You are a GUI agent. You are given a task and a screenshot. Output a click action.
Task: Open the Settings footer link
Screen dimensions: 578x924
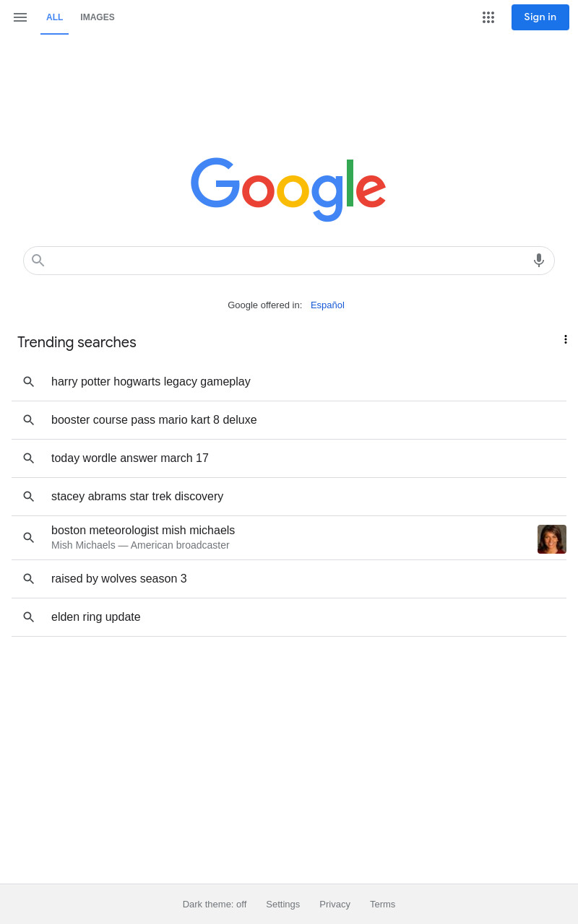click(282, 905)
